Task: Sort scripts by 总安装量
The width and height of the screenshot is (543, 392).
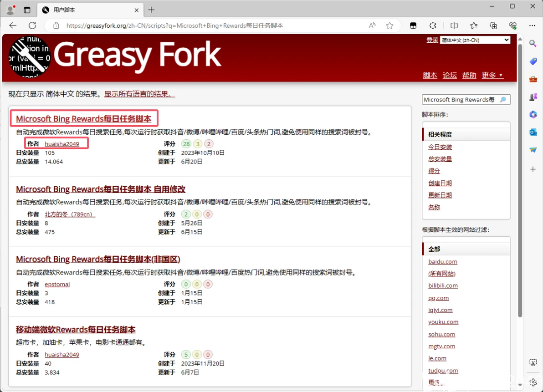Action: tap(440, 159)
